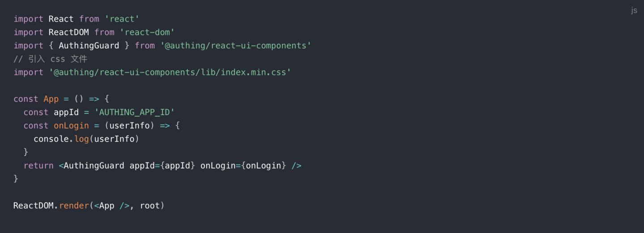The image size is (644, 233).
Task: Click the React identifier in first import
Action: [x=61, y=19]
